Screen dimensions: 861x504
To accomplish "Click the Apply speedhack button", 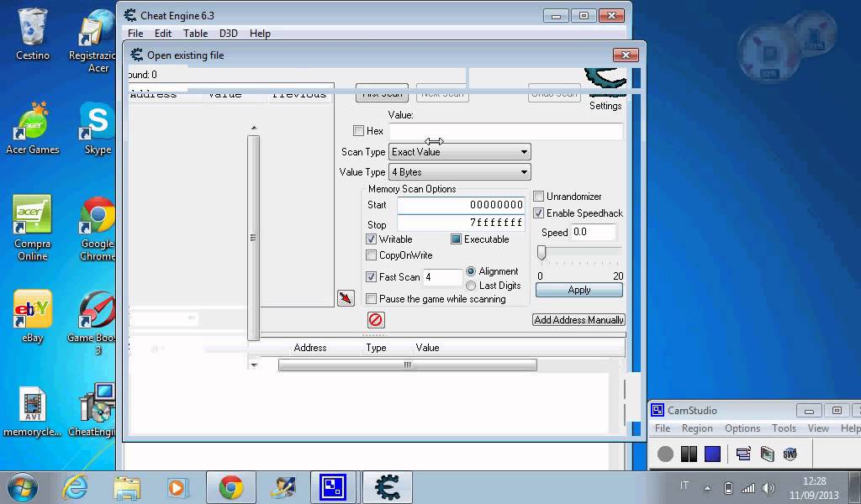I will [579, 290].
